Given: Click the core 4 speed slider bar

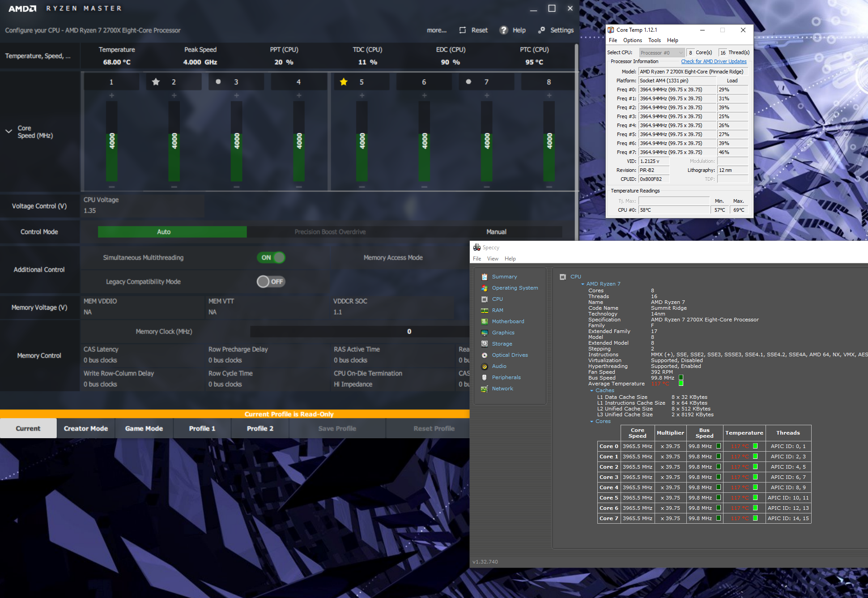Looking at the screenshot, I should point(299,141).
